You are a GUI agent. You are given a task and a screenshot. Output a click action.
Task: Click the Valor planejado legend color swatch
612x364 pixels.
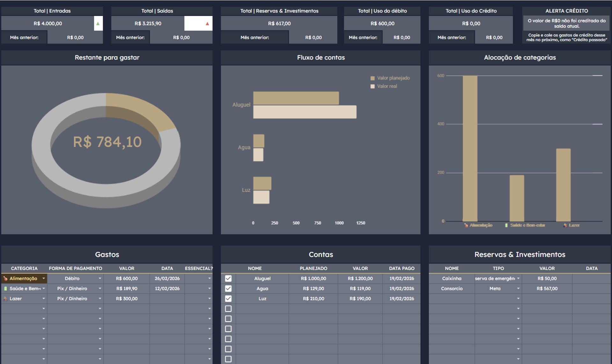coord(372,78)
